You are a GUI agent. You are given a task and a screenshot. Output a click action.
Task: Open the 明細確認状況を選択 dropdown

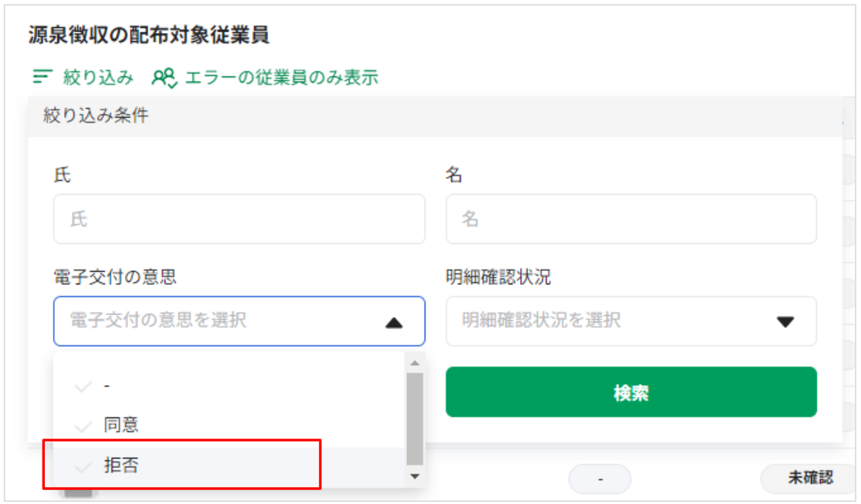(x=617, y=321)
